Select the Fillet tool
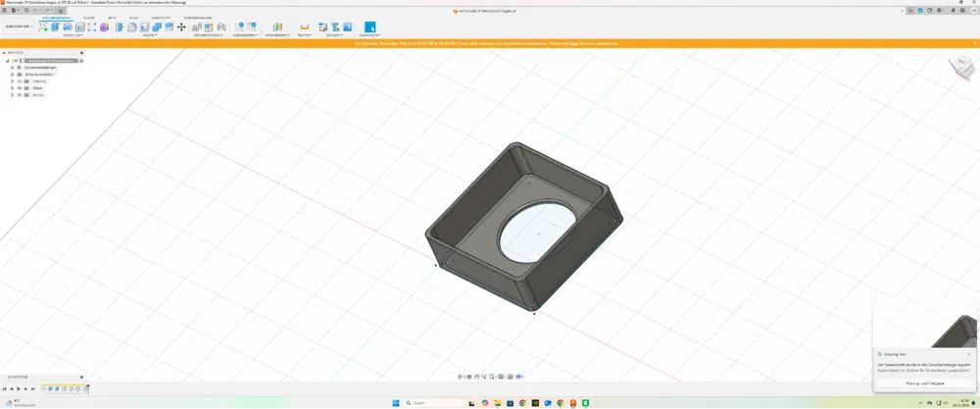This screenshot has height=409, width=980. point(132,26)
